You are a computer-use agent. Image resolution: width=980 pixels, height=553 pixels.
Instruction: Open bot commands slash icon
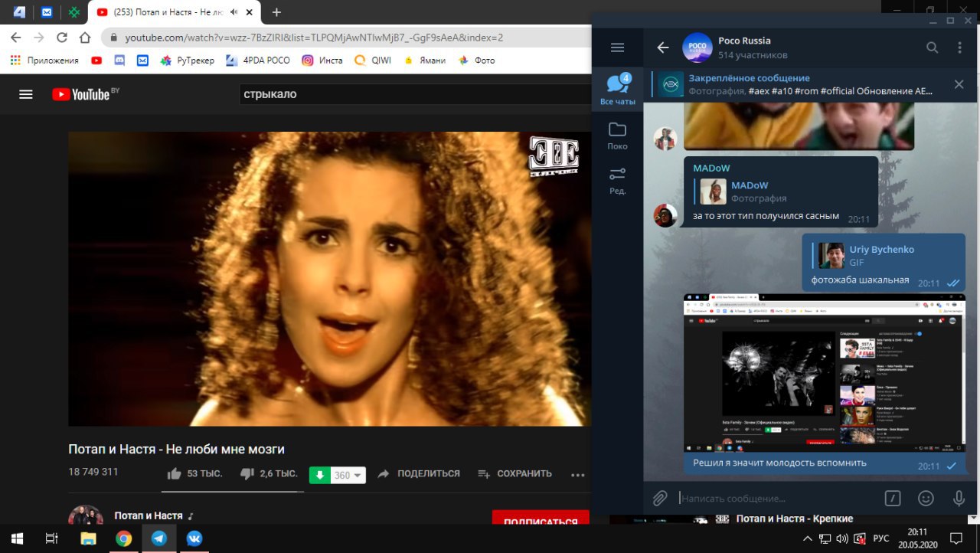[x=892, y=499]
